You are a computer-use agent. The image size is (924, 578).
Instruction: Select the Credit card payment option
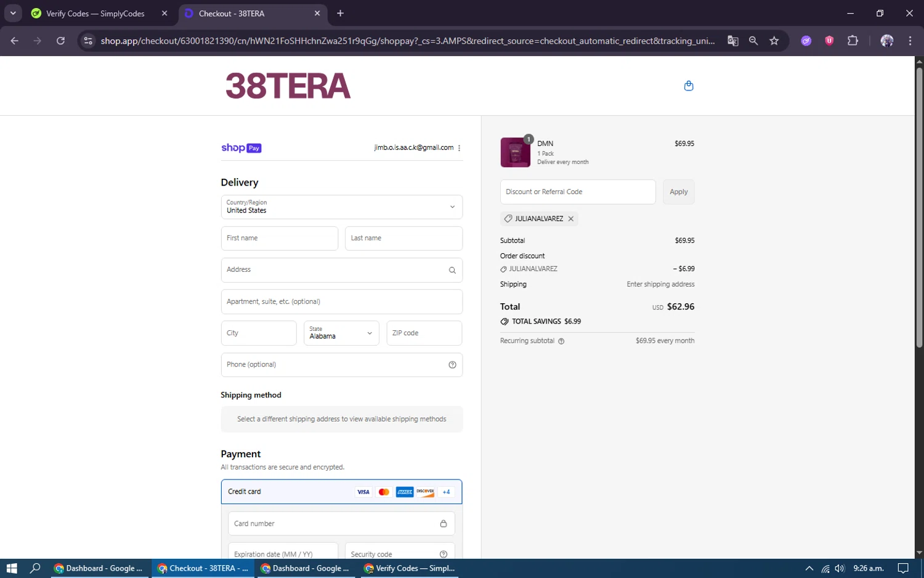coord(342,492)
